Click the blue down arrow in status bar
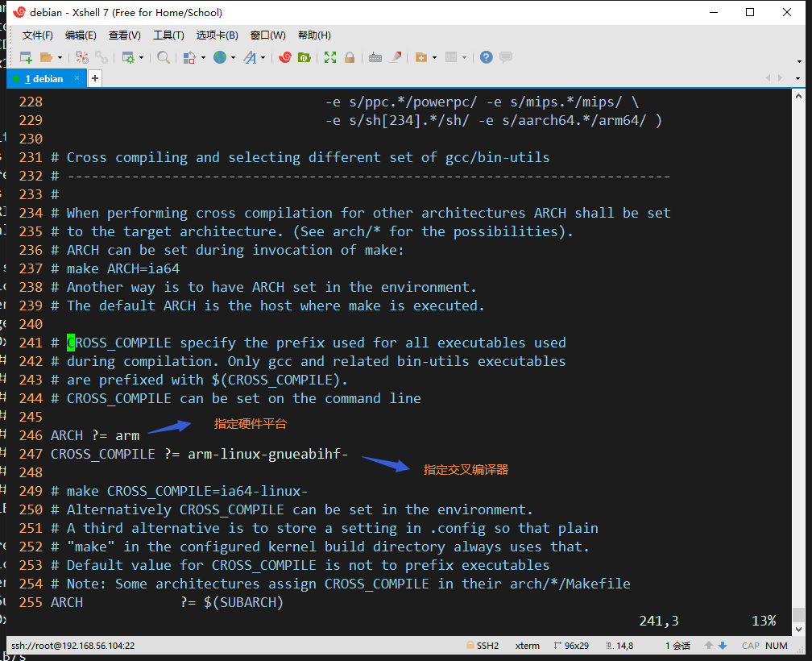The image size is (812, 661). coord(723,646)
